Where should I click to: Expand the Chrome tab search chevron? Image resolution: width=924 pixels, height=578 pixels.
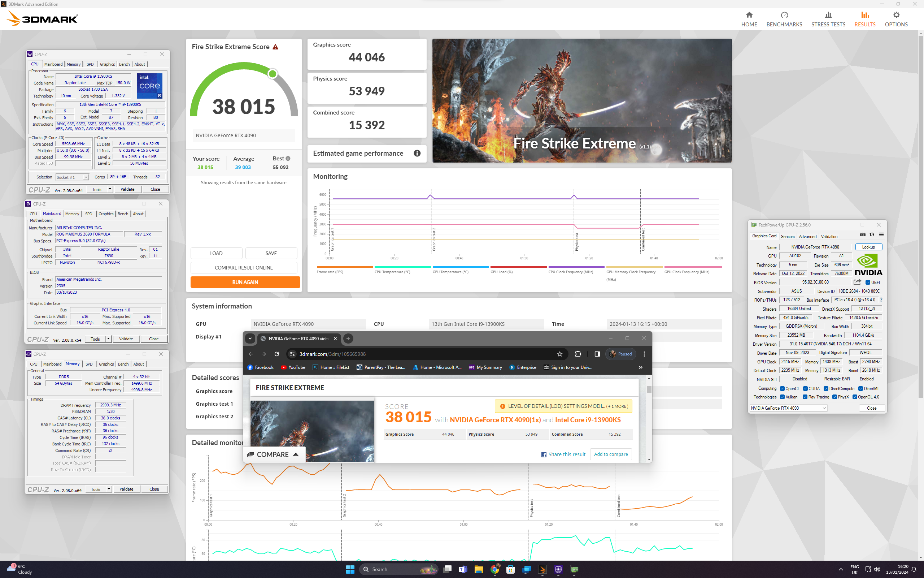click(x=250, y=338)
